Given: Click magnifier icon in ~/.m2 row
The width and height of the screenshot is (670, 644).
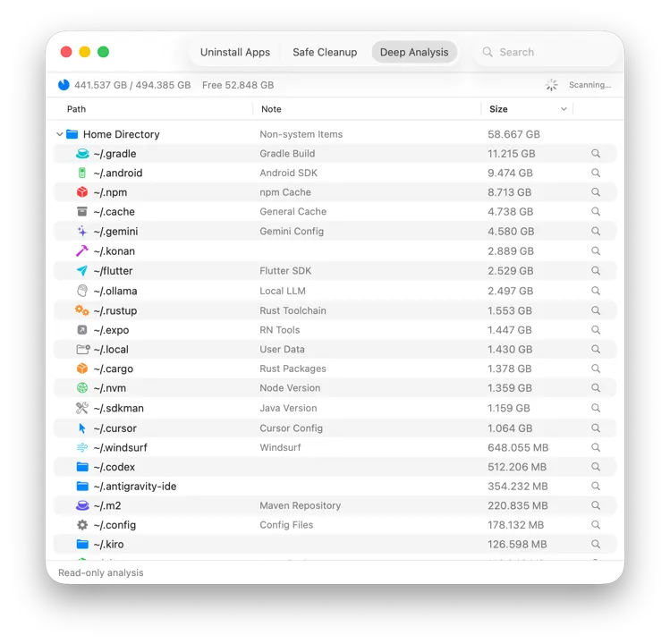Looking at the screenshot, I should [x=596, y=505].
